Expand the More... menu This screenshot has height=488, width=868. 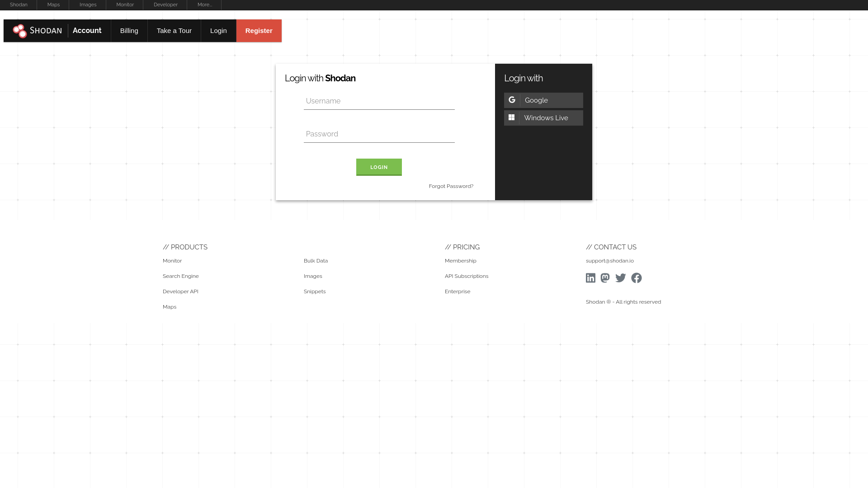tap(204, 5)
